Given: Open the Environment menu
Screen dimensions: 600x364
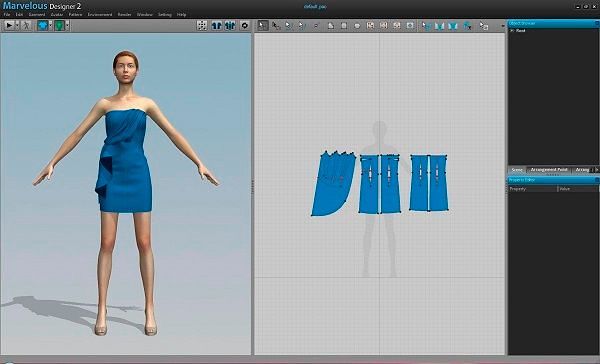Looking at the screenshot, I should click(100, 15).
